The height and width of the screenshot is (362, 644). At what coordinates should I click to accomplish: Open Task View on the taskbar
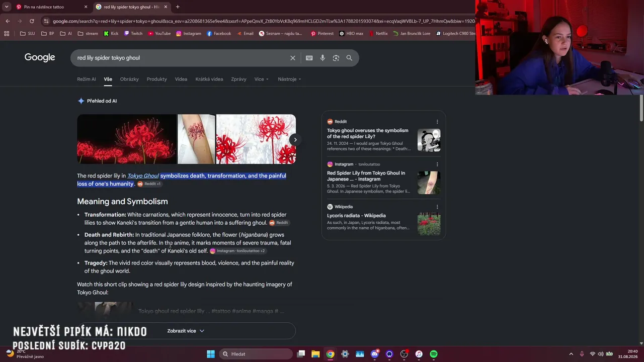point(301,354)
